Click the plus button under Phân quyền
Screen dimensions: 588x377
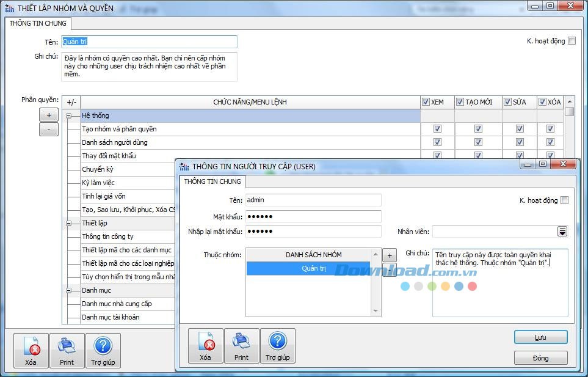click(x=49, y=115)
